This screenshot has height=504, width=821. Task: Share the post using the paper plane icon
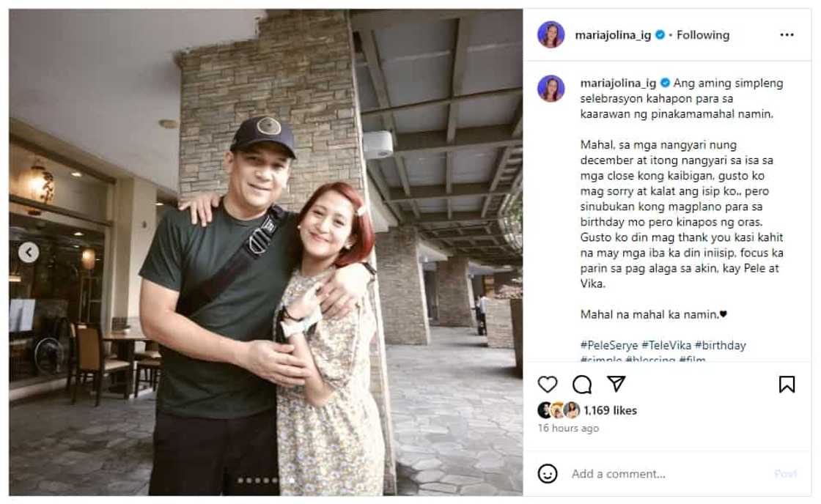[x=616, y=384]
